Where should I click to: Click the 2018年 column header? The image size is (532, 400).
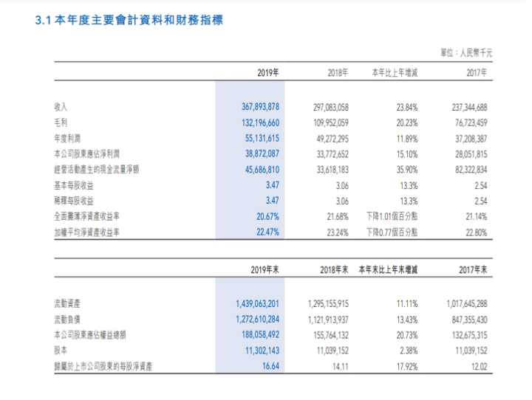pos(338,73)
